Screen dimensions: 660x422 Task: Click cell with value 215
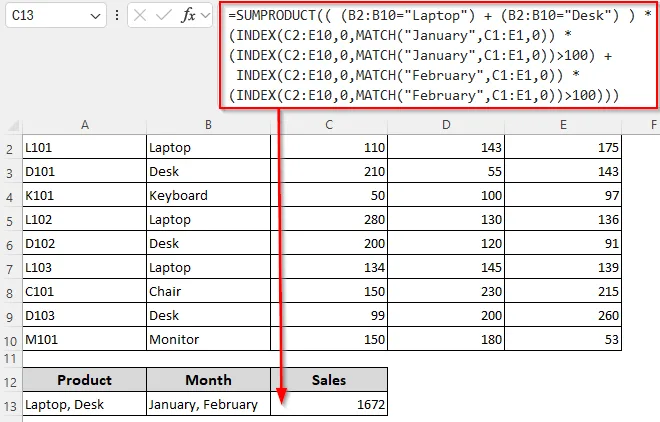point(563,291)
